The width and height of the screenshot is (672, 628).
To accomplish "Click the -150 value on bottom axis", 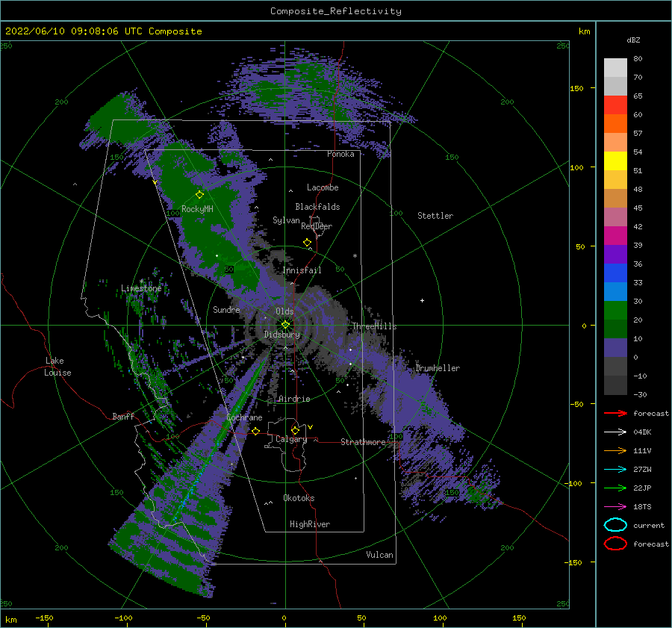I will click(x=44, y=618).
